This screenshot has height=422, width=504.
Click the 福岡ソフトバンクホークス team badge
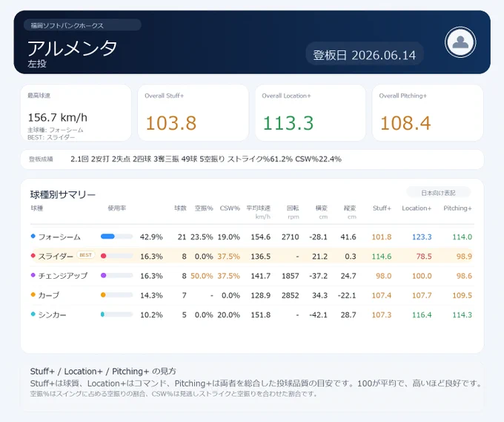82,25
